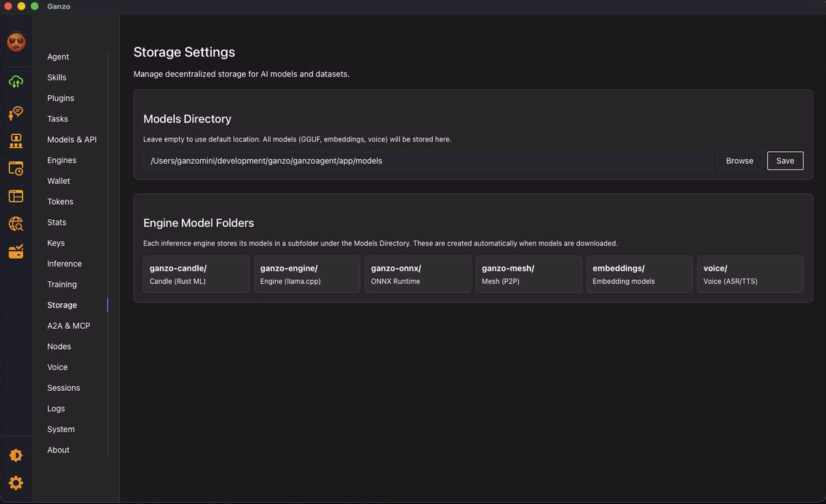Go to the Stats section
Viewport: 826px width, 504px height.
(x=57, y=222)
